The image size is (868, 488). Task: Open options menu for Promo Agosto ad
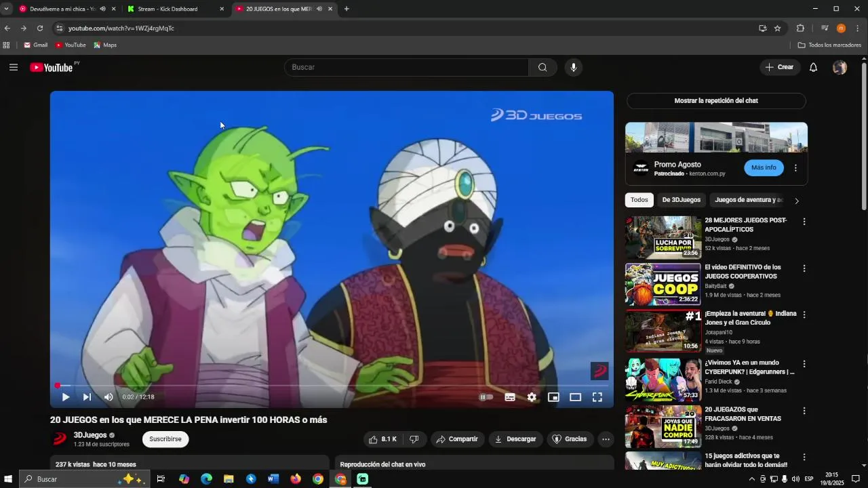(x=795, y=168)
